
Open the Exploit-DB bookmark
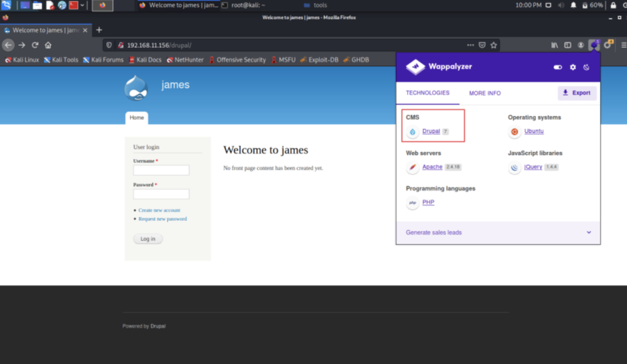click(319, 60)
